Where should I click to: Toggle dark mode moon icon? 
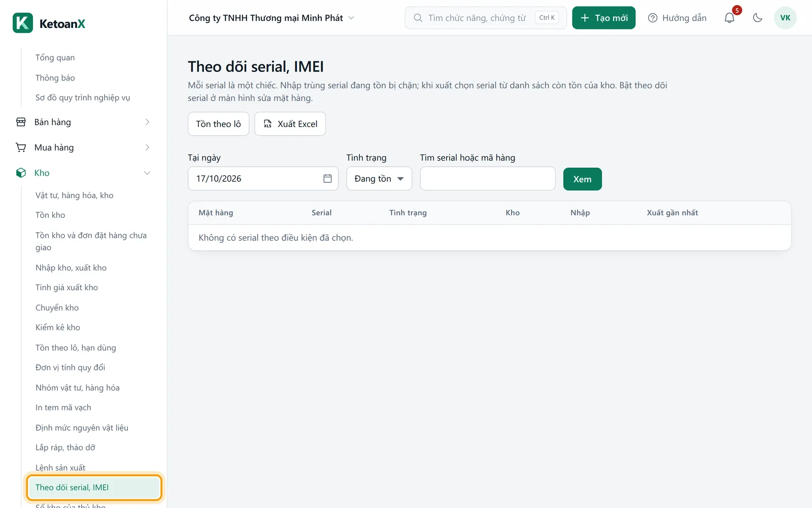pos(758,18)
